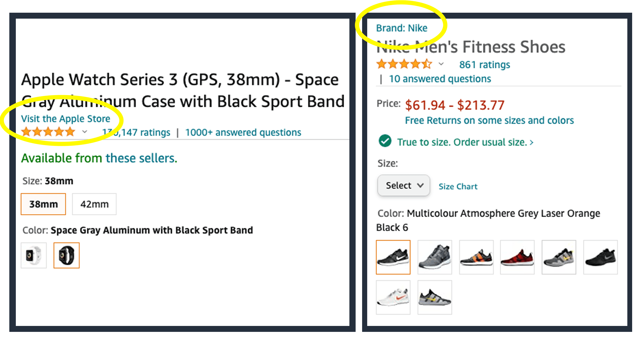The image size is (644, 344).
Task: Choose the black Nike shoe with white swoosh
Action: (x=393, y=257)
